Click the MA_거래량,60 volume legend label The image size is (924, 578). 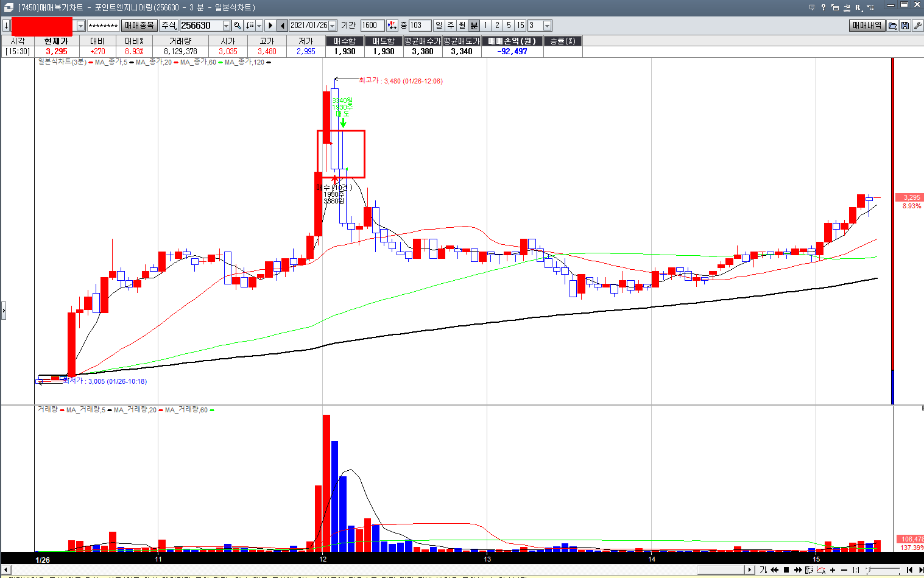(186, 410)
